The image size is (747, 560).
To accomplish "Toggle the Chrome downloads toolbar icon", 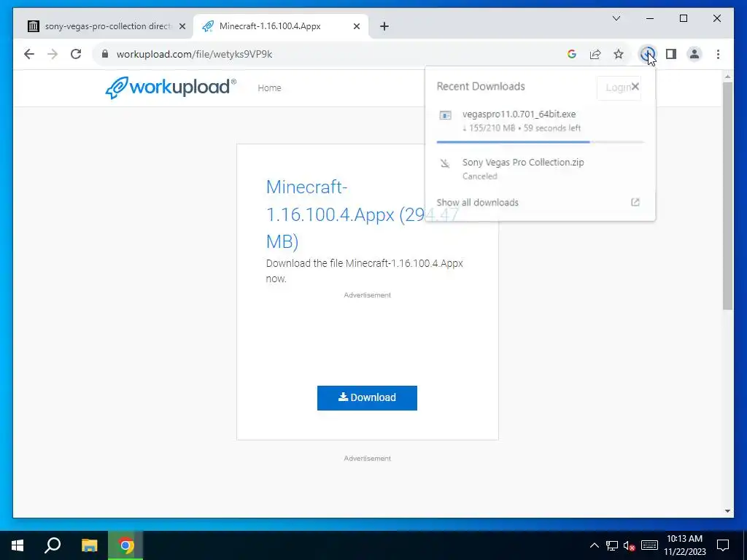I will click(x=648, y=54).
